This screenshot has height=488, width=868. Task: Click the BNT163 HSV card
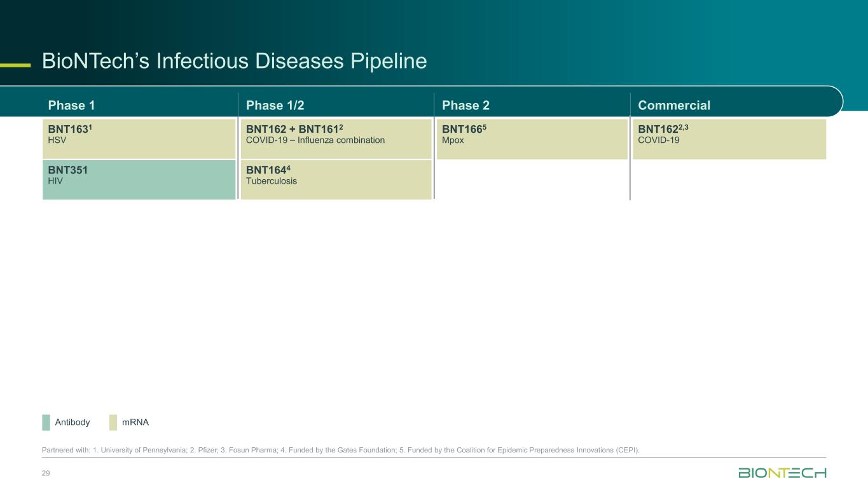[139, 139]
